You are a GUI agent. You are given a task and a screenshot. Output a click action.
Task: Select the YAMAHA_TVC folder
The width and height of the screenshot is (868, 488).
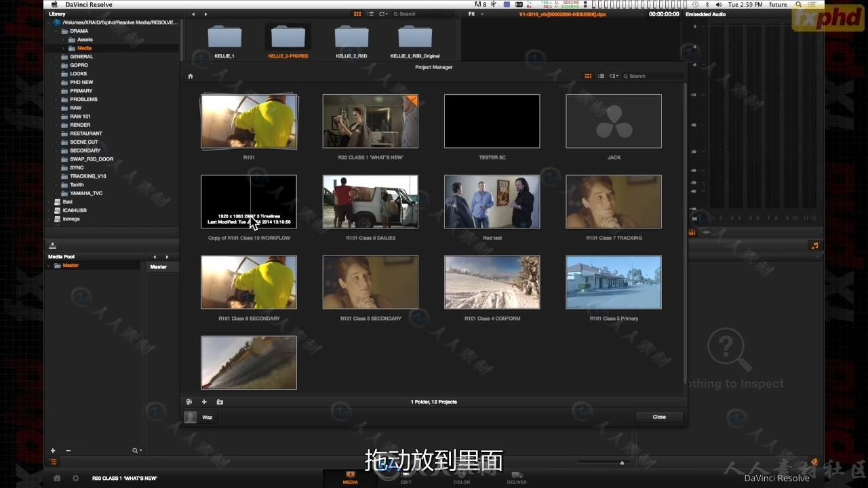[86, 193]
